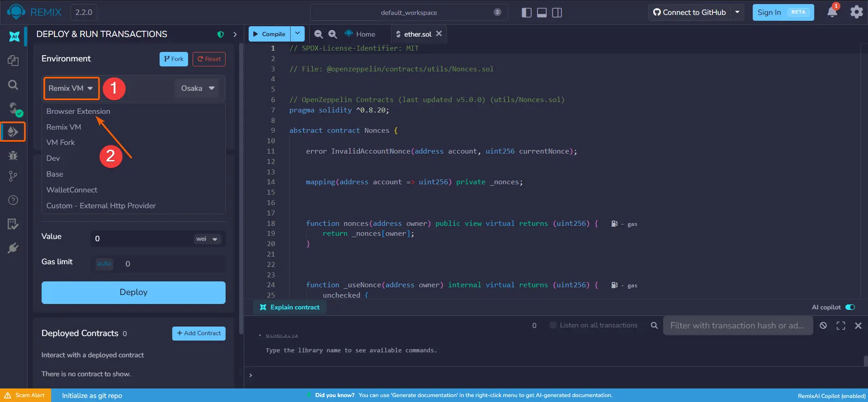The width and height of the screenshot is (868, 402).
Task: Expand the terminal prompt chevron
Action: 250,375
